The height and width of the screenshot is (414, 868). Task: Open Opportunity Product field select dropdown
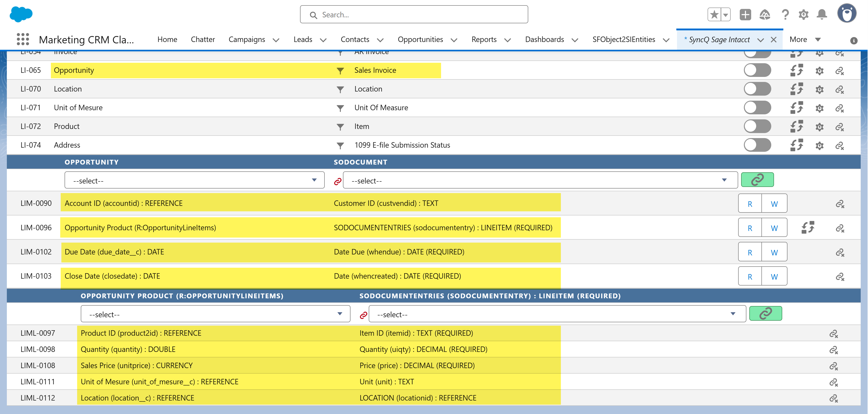(215, 314)
